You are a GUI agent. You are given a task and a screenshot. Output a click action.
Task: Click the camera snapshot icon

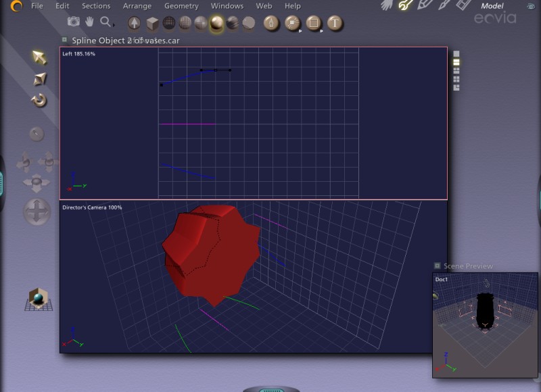(73, 22)
